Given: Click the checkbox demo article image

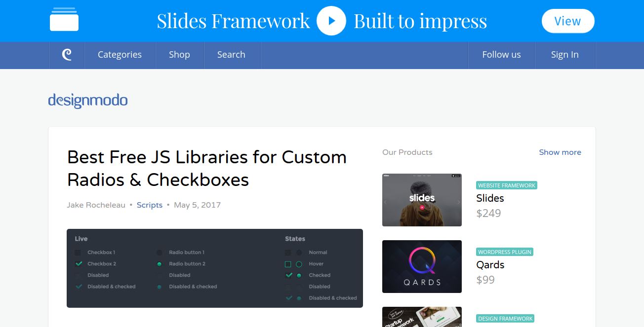Looking at the screenshot, I should pyautogui.click(x=215, y=268).
